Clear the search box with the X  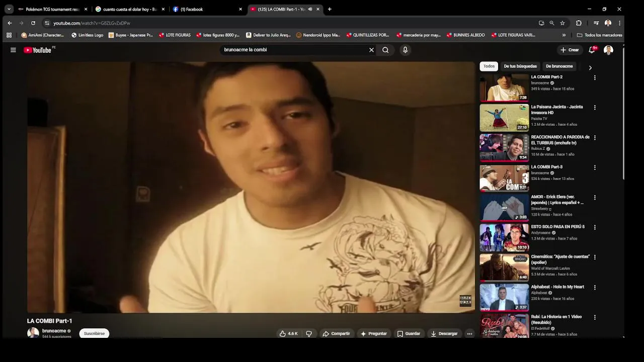[x=371, y=50]
